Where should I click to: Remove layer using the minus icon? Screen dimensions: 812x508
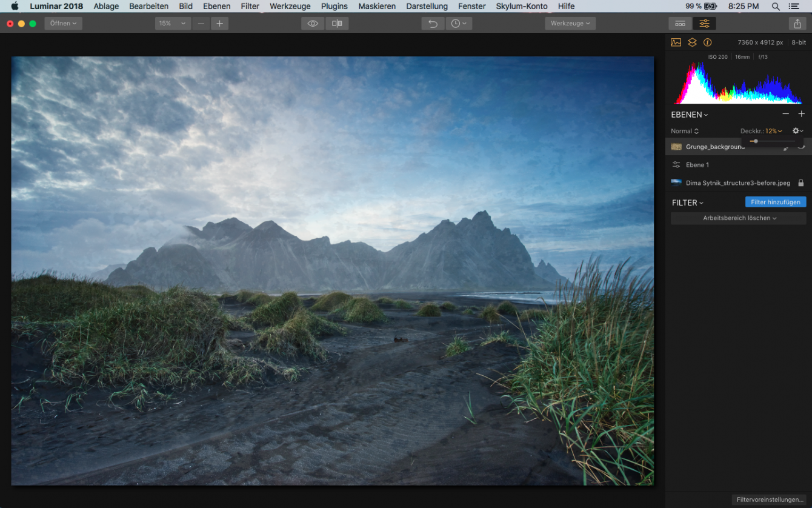point(786,114)
